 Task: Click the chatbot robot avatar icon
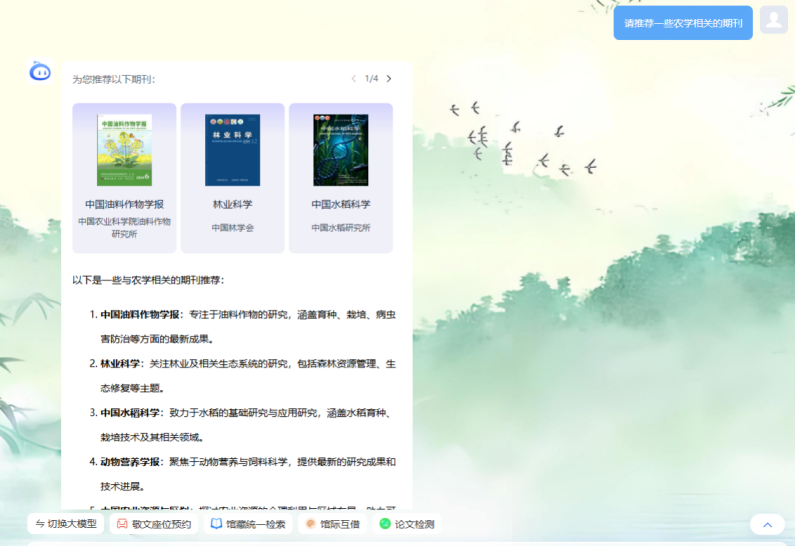[40, 71]
